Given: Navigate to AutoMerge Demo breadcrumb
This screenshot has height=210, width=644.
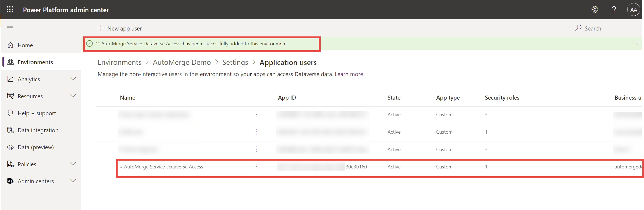Looking at the screenshot, I should [x=182, y=62].
